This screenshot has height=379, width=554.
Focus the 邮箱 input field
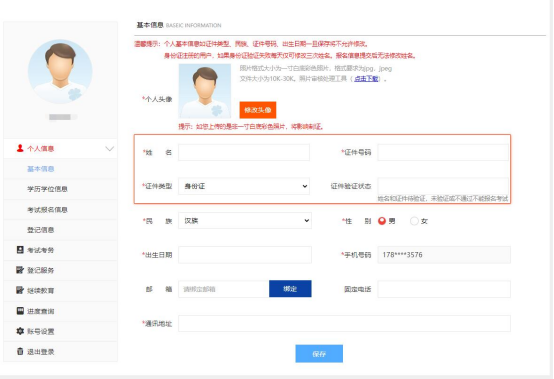[x=224, y=289]
